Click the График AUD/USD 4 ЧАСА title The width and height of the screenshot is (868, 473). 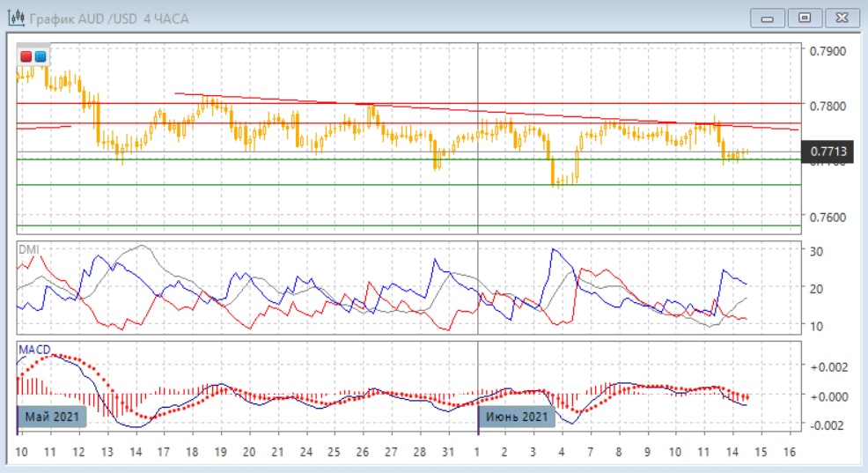(109, 18)
